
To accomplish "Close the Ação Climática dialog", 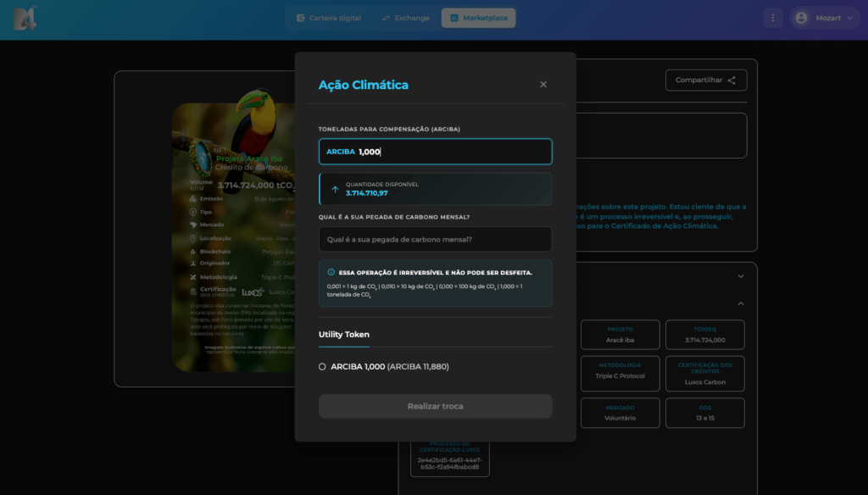I will tap(543, 84).
